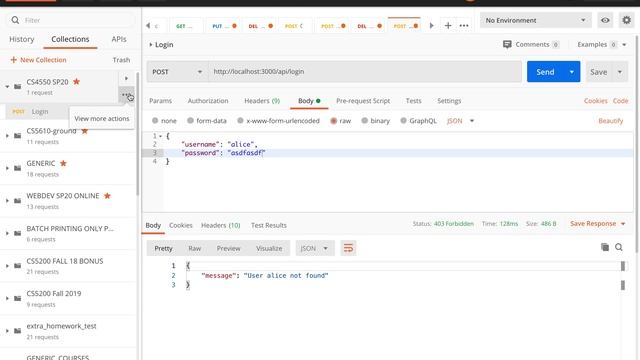Viewport: 640px width, 360px height.
Task: Select the none body type radio
Action: click(x=155, y=121)
